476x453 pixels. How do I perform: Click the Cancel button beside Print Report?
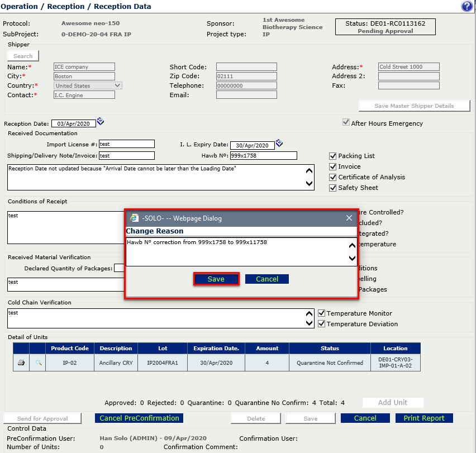pyautogui.click(x=365, y=418)
